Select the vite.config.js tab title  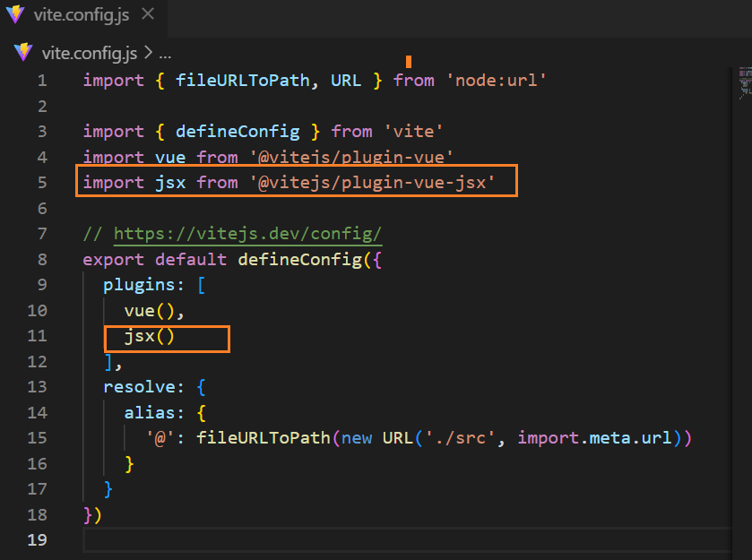[x=81, y=15]
